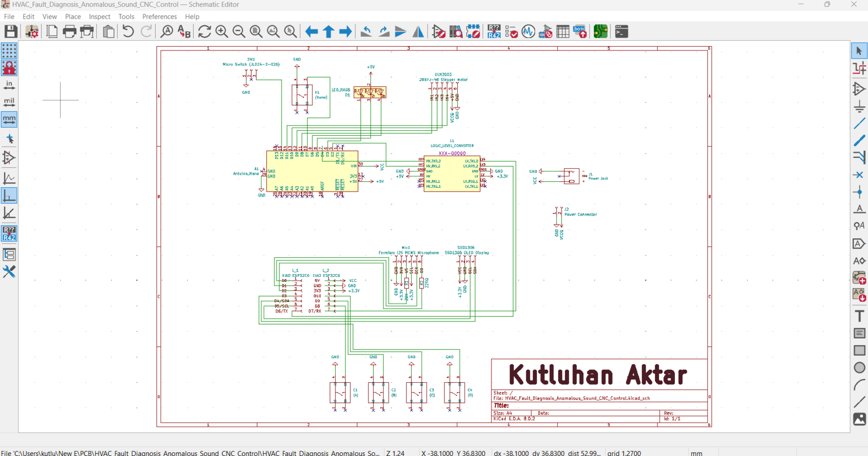Select the Add Wire tool
The height and width of the screenshot is (456, 868).
coord(859,123)
